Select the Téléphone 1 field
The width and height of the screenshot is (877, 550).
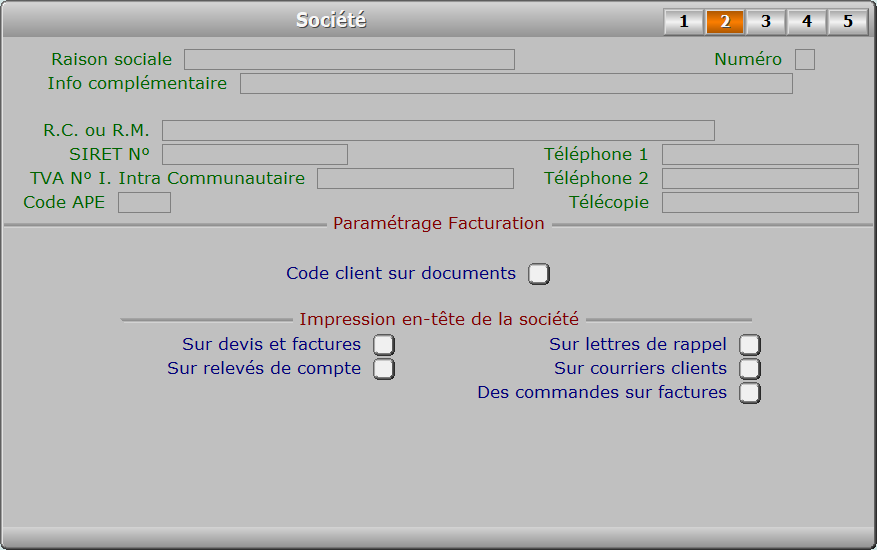761,154
